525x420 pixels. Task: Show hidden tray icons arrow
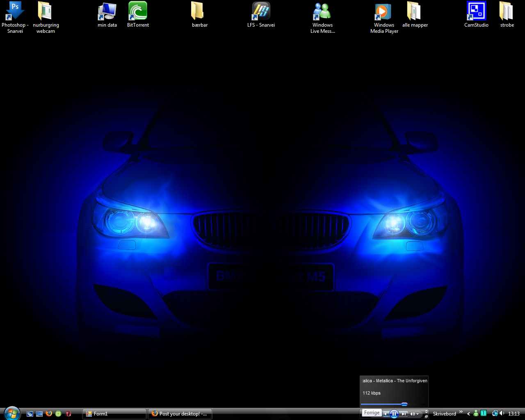(x=468, y=414)
